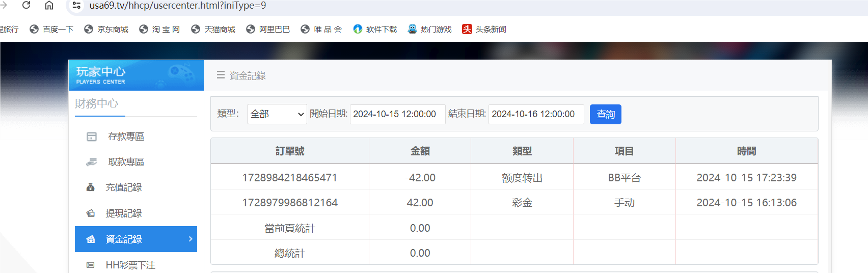
Task: Click timestamp 2024-10-15 16:13:06
Action: point(747,203)
